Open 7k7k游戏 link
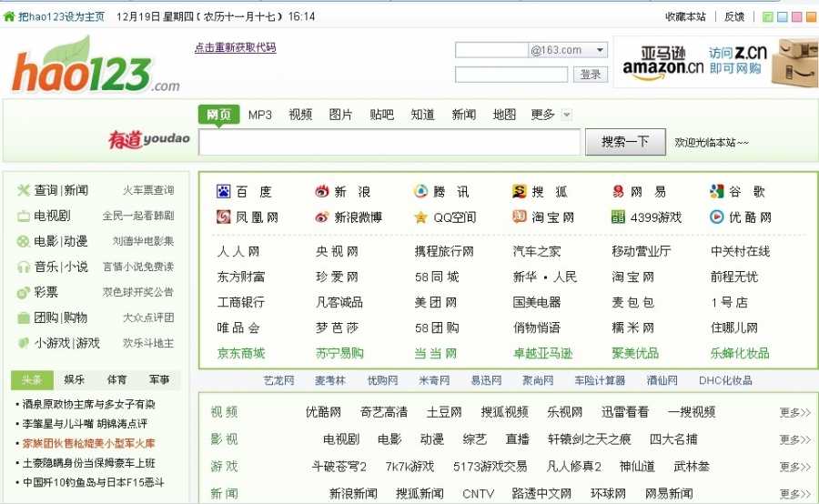This screenshot has height=504, width=819. click(409, 467)
